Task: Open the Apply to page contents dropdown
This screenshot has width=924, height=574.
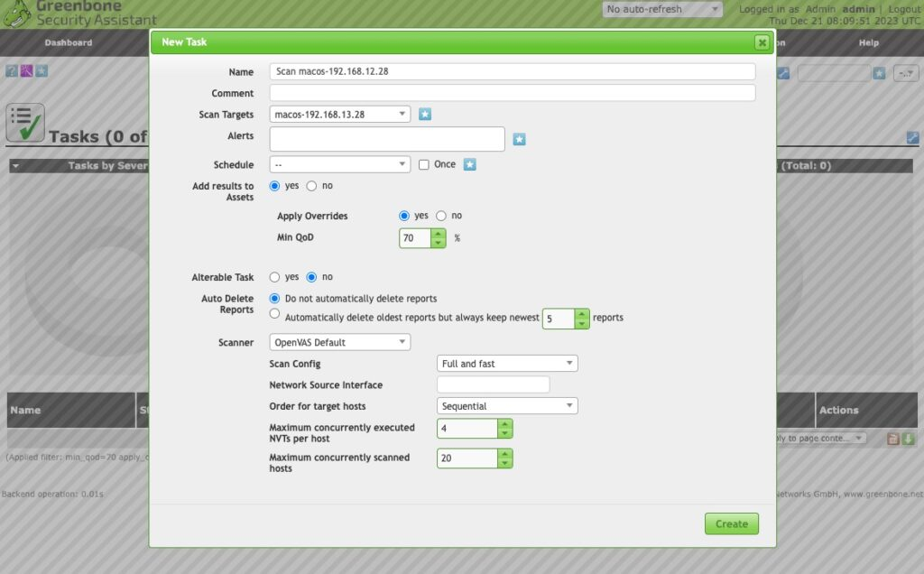Action: (x=821, y=439)
